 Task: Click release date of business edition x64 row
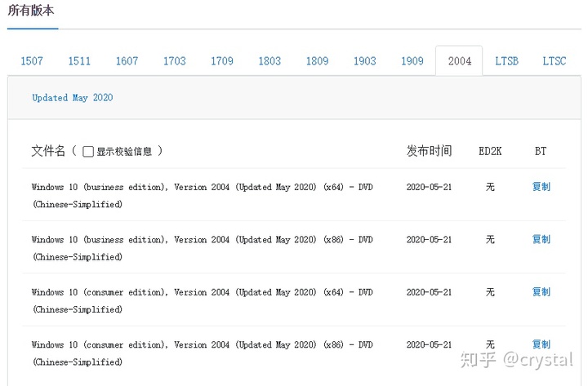point(429,187)
